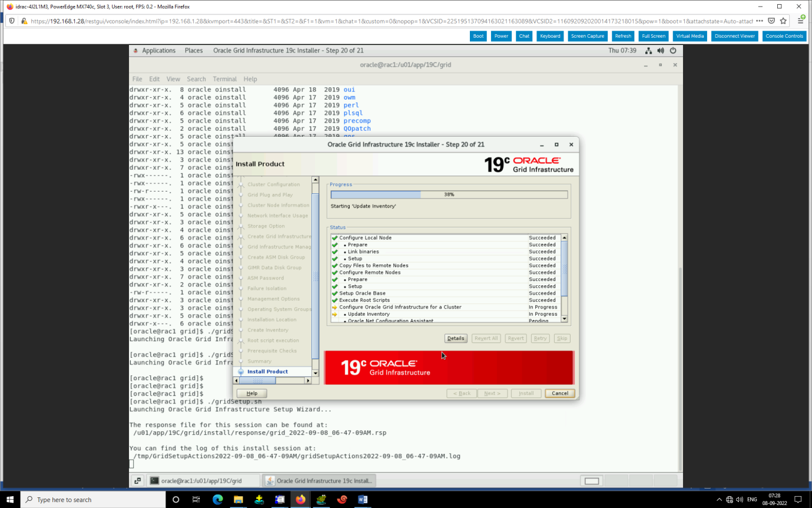Click the 'Thu 07:39' GNOME clock
Screen dimensions: 812x508
tap(622, 51)
